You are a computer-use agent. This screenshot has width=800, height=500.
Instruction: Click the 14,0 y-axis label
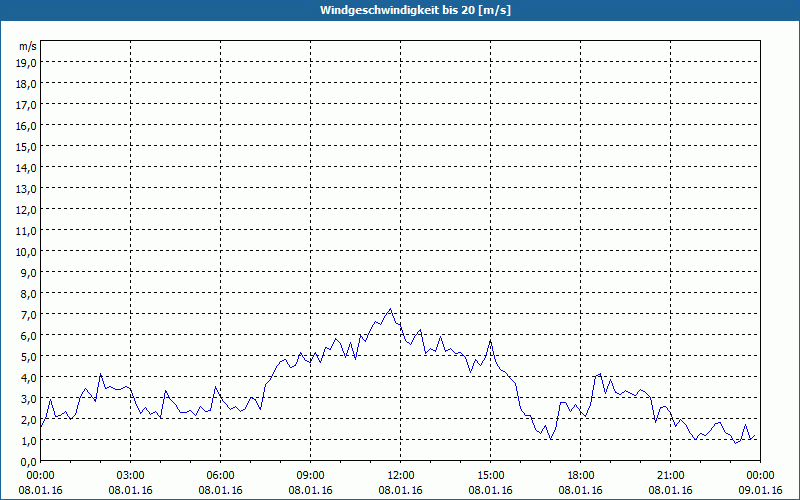pos(26,168)
